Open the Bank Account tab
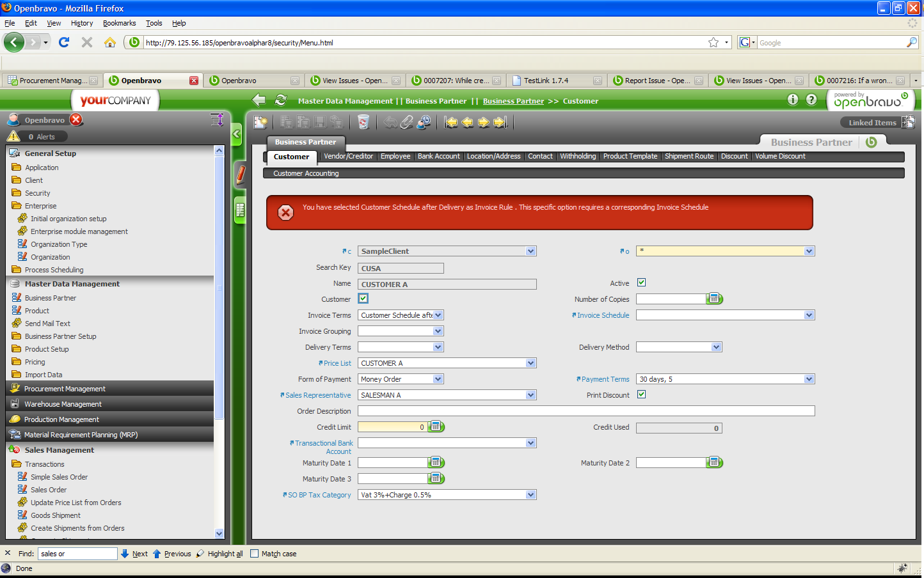This screenshot has height=578, width=924. click(x=438, y=157)
